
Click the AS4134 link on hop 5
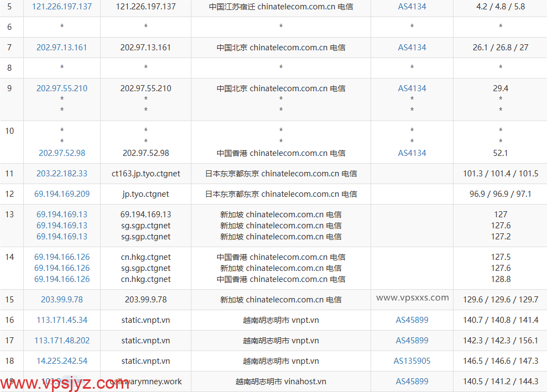pyautogui.click(x=411, y=7)
